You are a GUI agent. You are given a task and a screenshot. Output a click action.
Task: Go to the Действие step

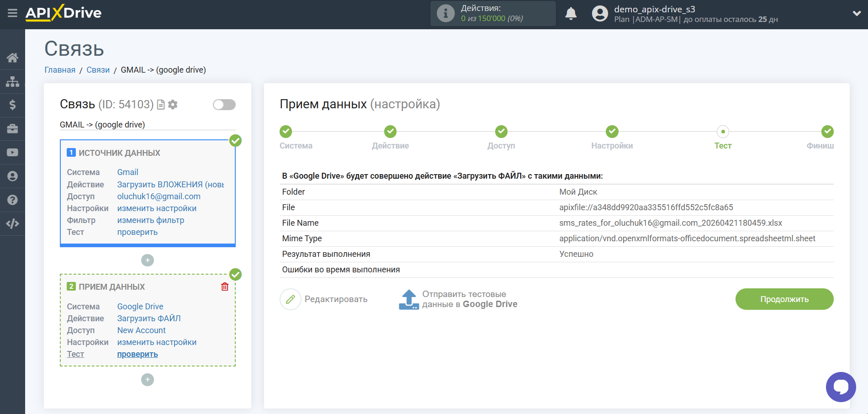[x=390, y=138]
